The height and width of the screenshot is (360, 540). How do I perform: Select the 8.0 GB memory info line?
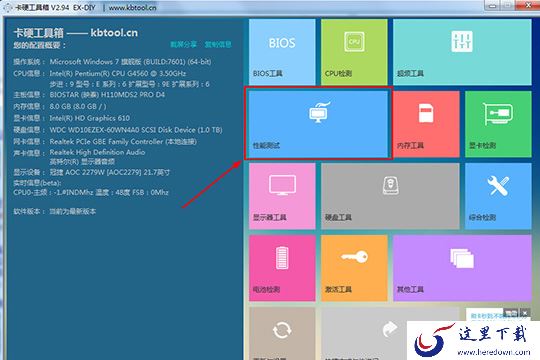click(x=78, y=106)
